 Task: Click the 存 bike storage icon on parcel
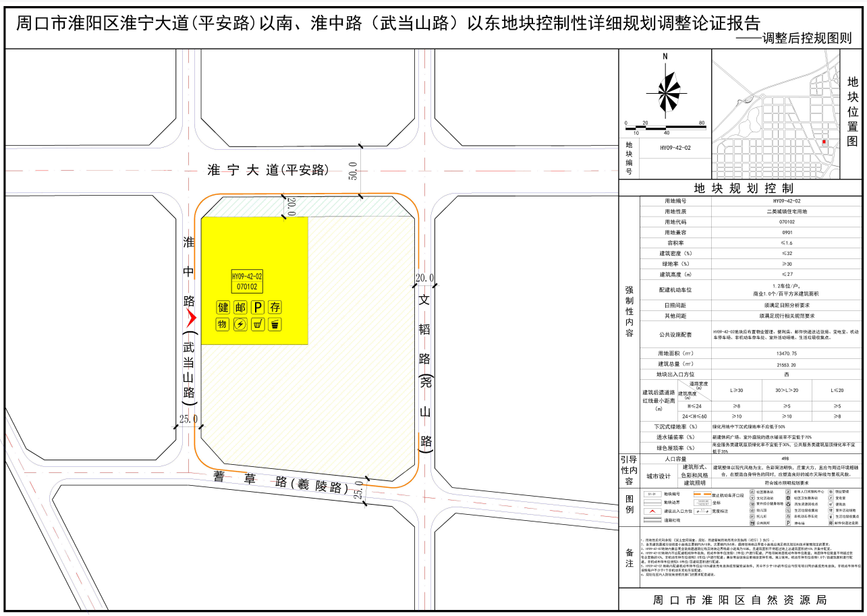click(x=275, y=308)
